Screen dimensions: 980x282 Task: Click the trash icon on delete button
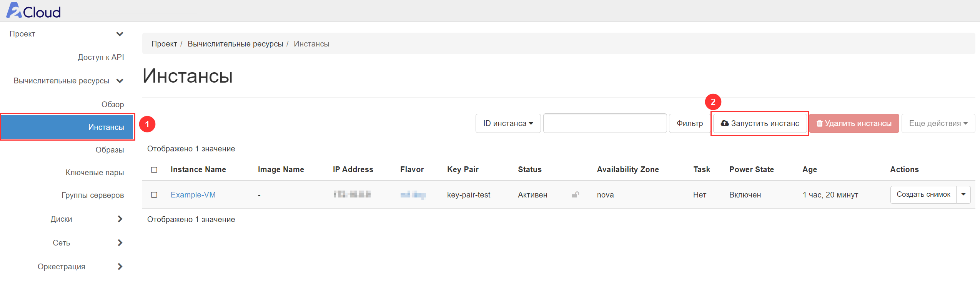tap(819, 123)
